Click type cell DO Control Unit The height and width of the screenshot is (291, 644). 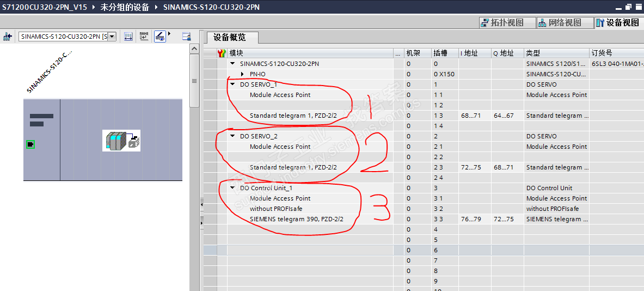click(x=556, y=188)
